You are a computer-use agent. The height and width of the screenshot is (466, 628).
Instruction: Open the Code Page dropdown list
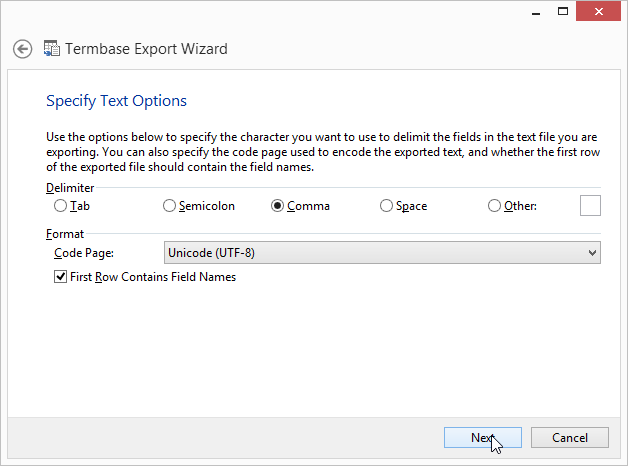(382, 253)
